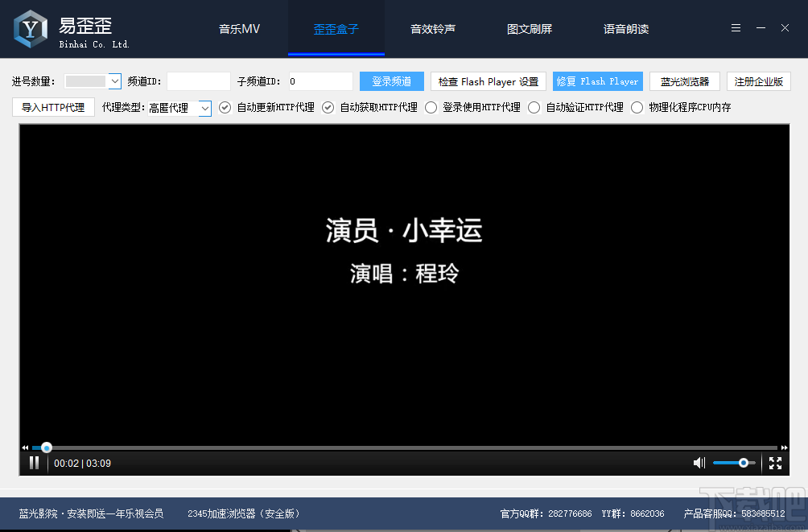
Task: Click the rewind arrows left of seek bar
Action: [x=23, y=447]
